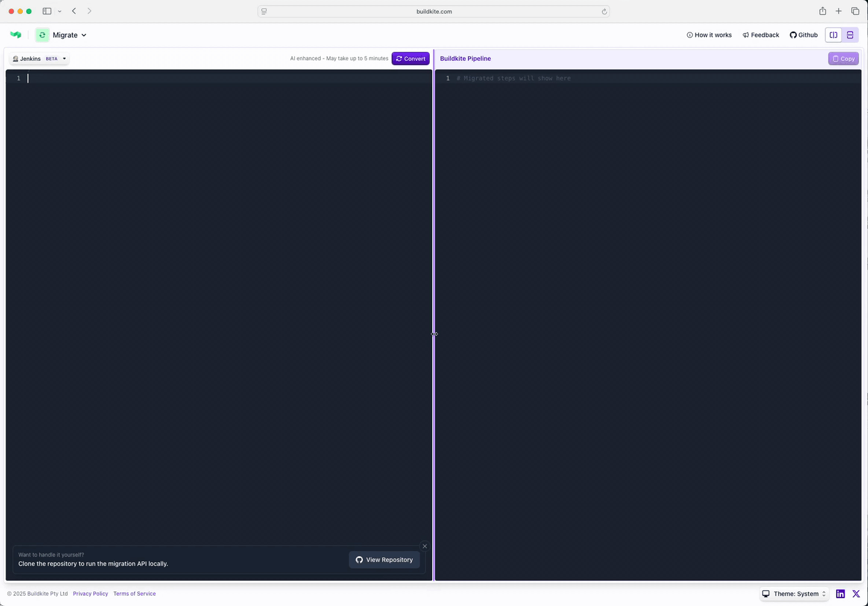Click the website settings icon in address bar
The width and height of the screenshot is (868, 606).
tap(264, 11)
